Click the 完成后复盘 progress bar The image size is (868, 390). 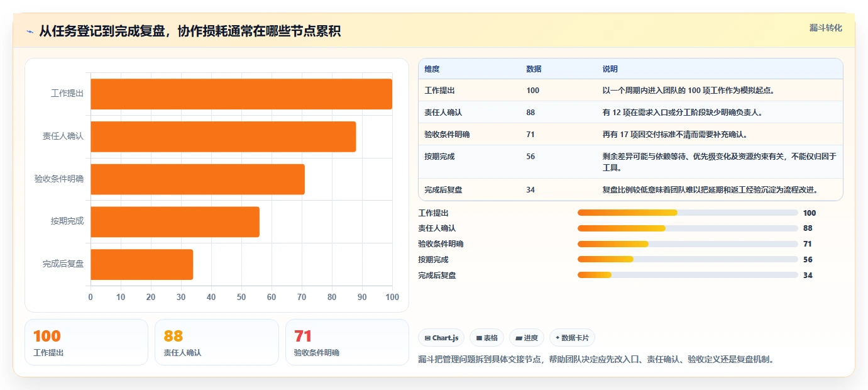point(688,275)
